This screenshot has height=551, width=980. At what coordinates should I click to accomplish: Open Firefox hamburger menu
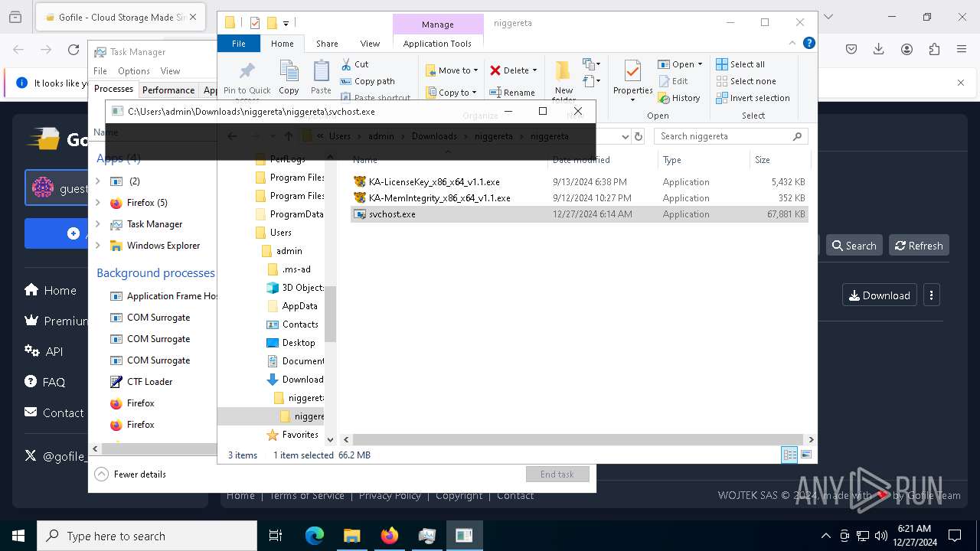(962, 49)
